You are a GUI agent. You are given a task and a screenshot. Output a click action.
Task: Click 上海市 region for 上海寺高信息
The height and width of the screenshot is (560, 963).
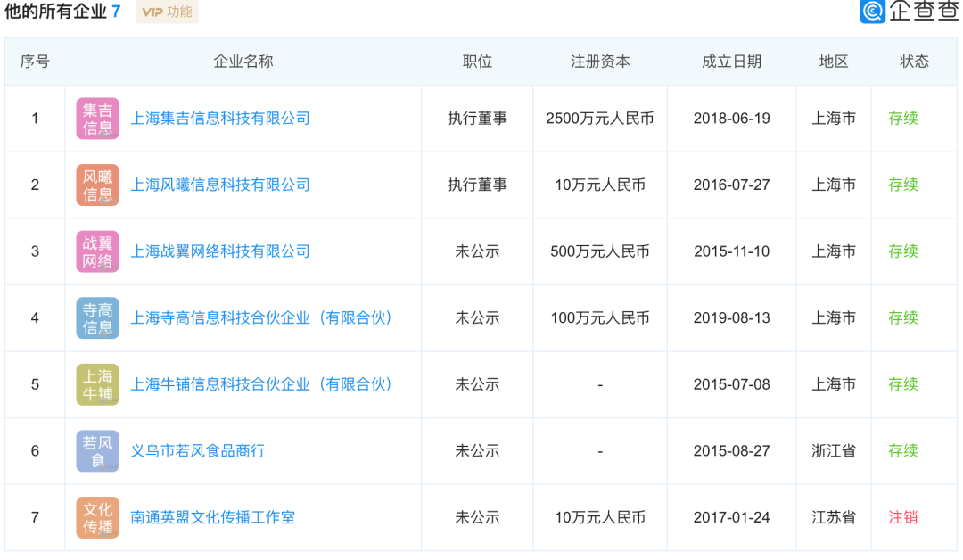pos(834,318)
